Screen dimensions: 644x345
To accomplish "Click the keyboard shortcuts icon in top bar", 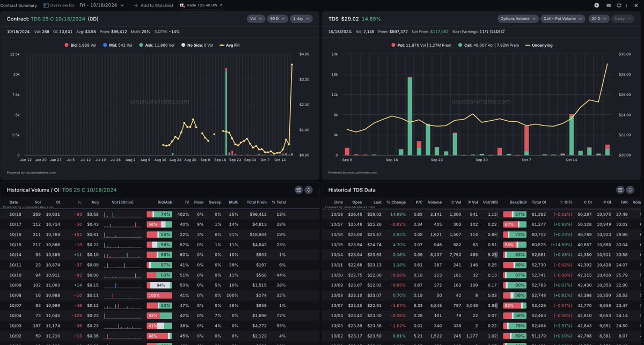I will click(608, 5).
